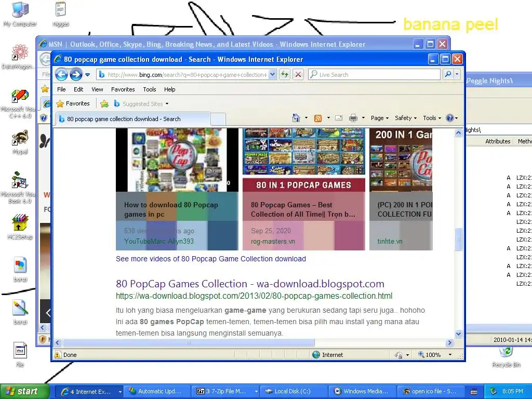Viewport: 532px width, 399px height.
Task: Open the command bar Tools dropdown
Action: pyautogui.click(x=432, y=118)
